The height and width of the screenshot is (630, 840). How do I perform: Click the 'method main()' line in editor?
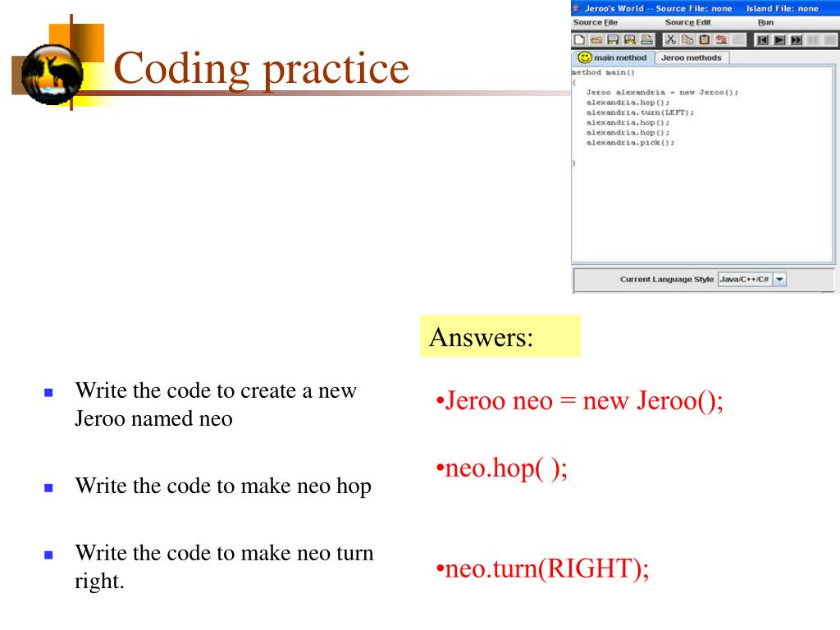(603, 72)
